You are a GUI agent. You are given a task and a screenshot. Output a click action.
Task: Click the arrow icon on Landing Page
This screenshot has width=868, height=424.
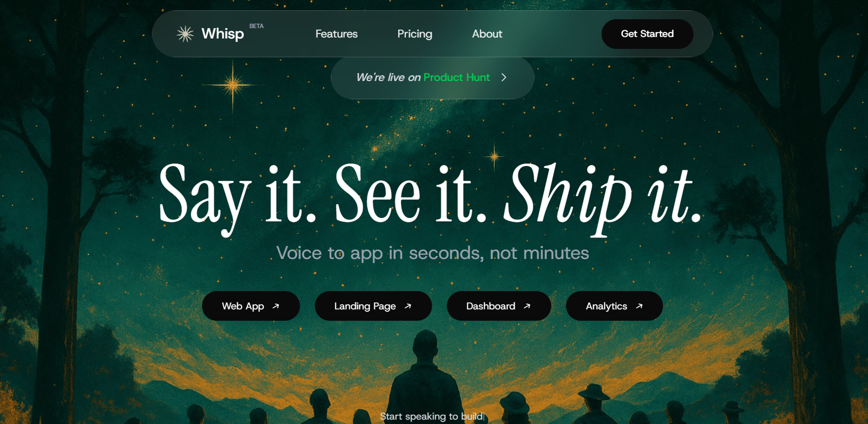[408, 306]
